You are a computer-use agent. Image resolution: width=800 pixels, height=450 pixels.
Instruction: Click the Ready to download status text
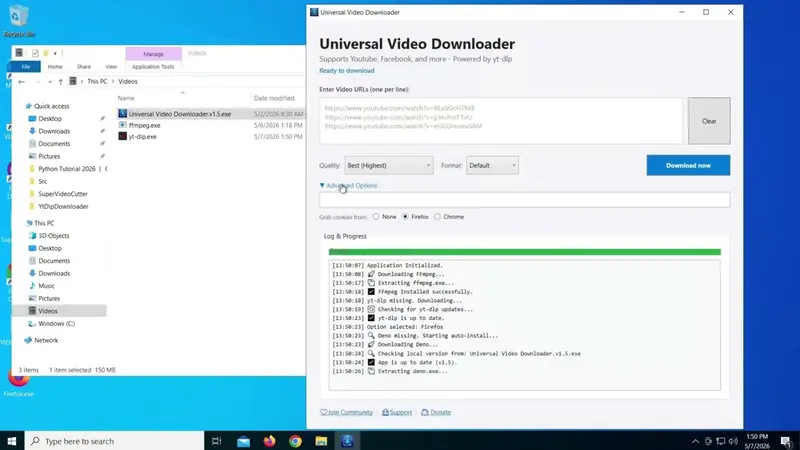(x=346, y=70)
